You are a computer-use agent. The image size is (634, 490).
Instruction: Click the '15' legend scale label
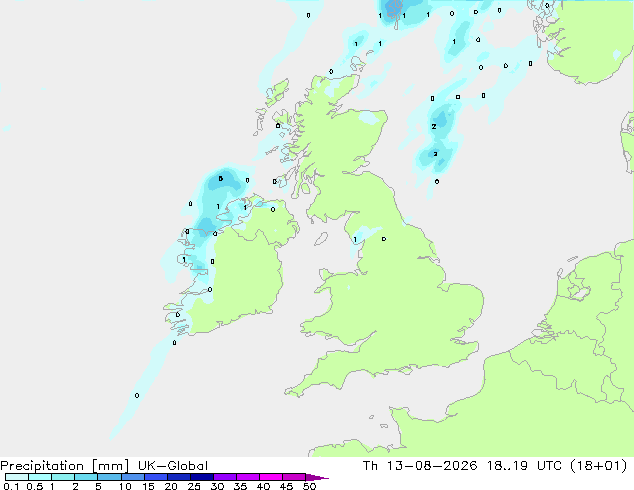click(x=148, y=486)
